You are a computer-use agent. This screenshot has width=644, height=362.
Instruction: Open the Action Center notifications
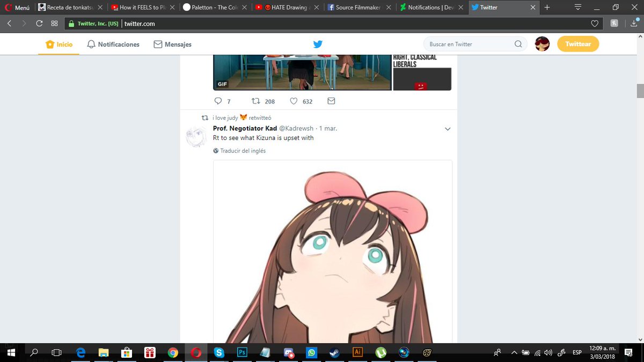pos(628,352)
